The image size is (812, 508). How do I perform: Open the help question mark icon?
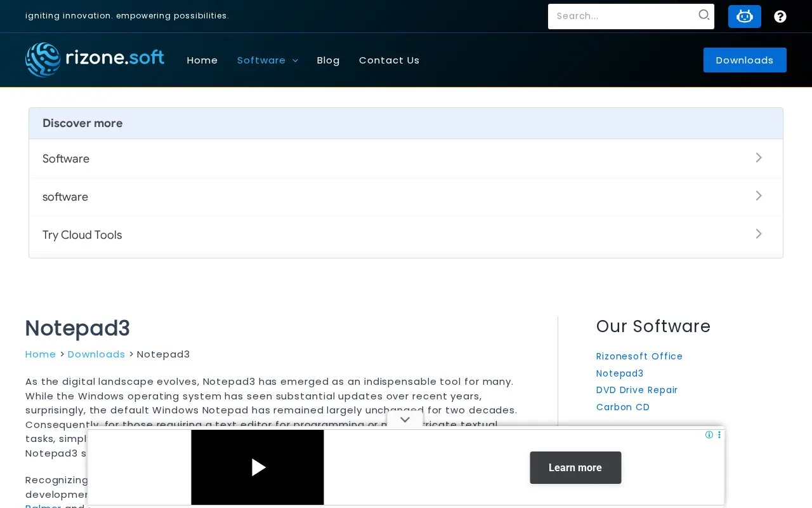[x=780, y=17]
